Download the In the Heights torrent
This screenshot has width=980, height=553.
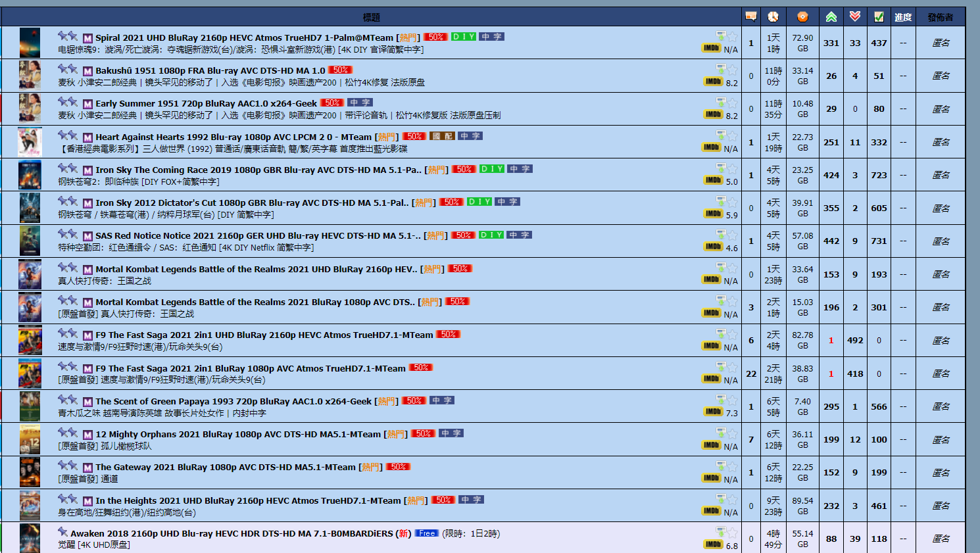click(x=721, y=498)
